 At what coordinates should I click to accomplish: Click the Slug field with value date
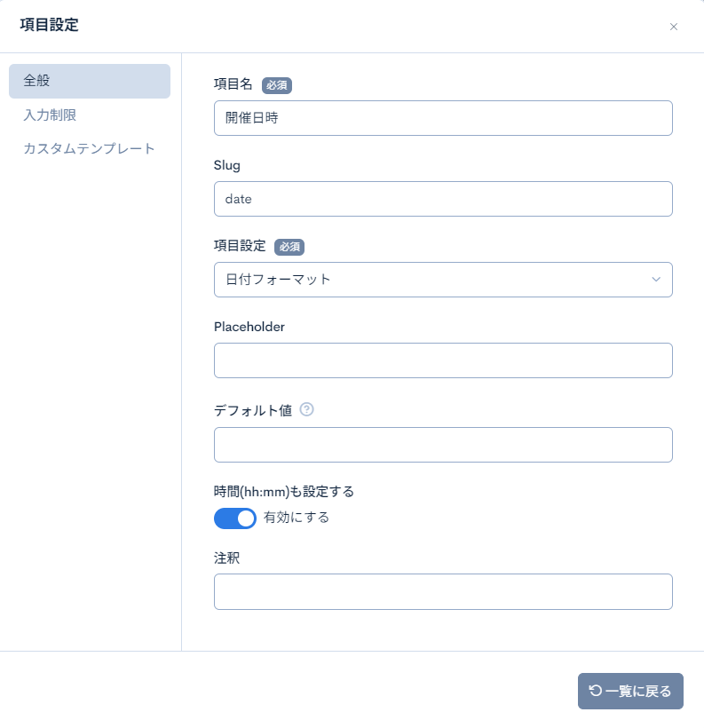tap(442, 199)
